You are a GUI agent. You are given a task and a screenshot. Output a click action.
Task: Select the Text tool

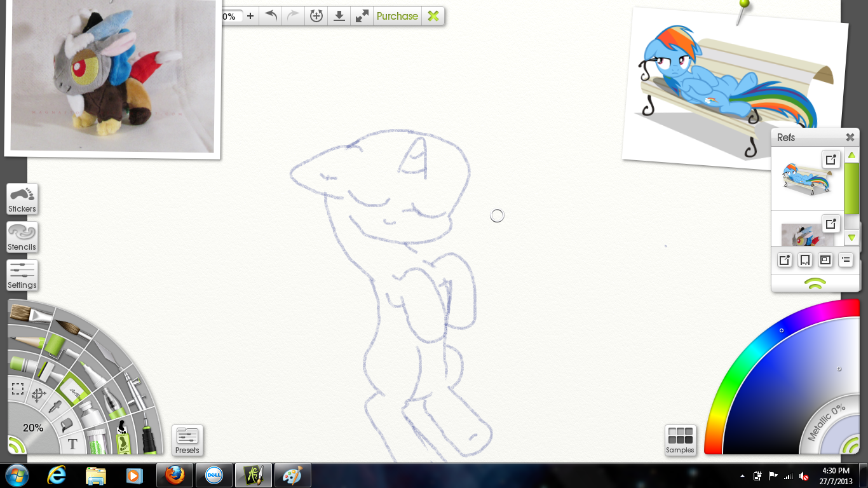tap(72, 444)
